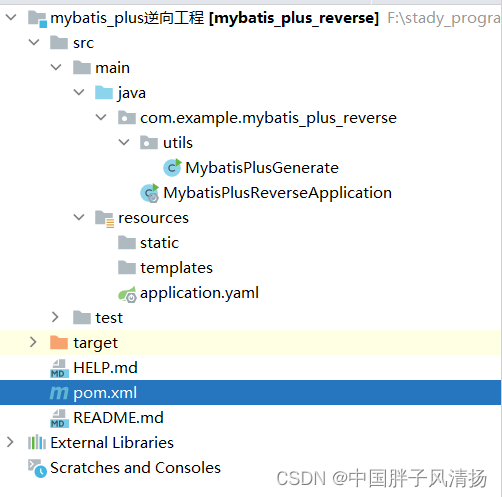Collapse the src folder chevron
This screenshot has width=502, height=497.
tap(34, 42)
